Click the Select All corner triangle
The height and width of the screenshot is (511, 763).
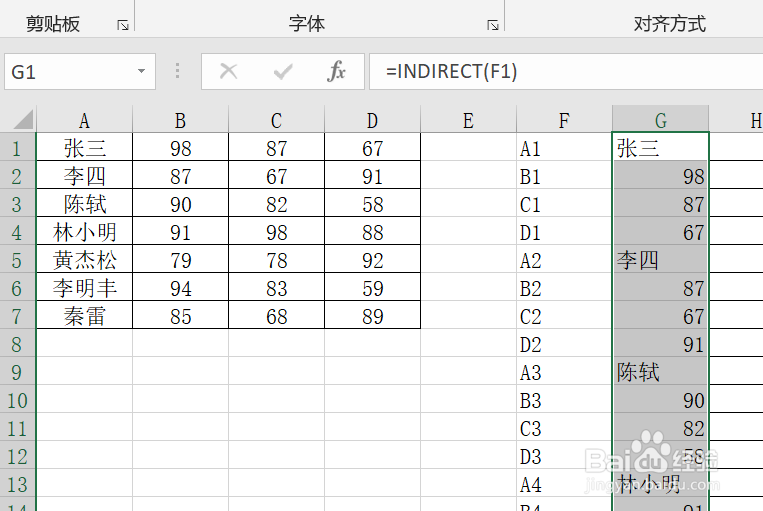point(23,119)
